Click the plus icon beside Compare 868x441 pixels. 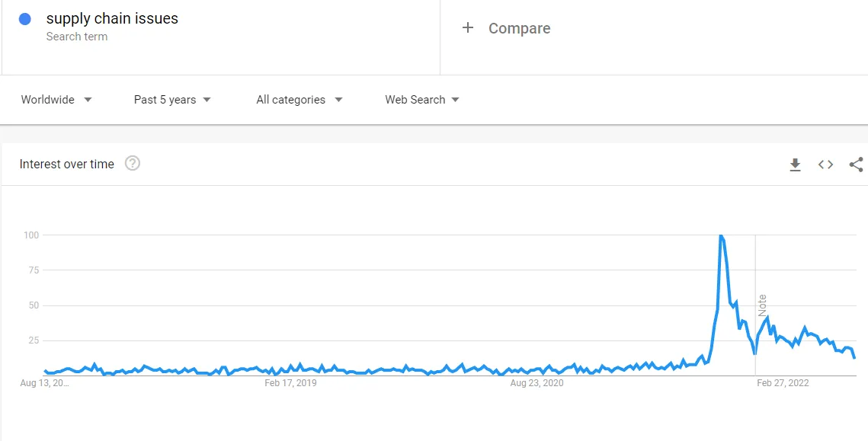(468, 28)
